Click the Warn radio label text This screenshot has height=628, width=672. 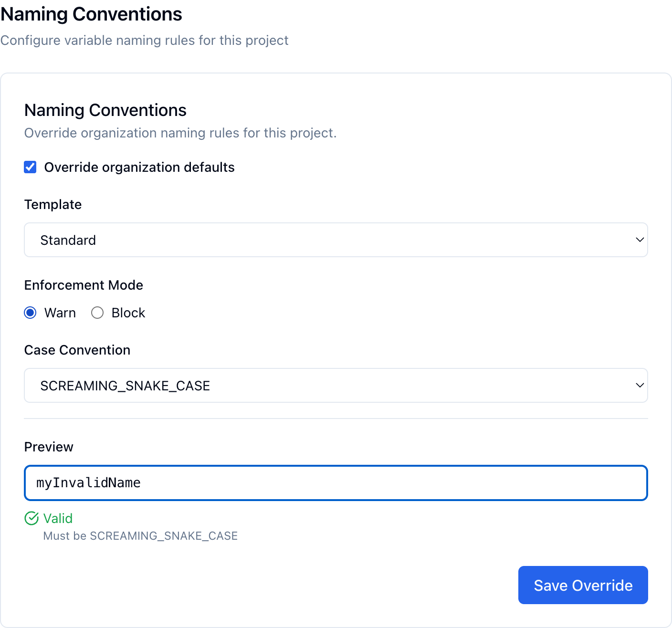(60, 313)
